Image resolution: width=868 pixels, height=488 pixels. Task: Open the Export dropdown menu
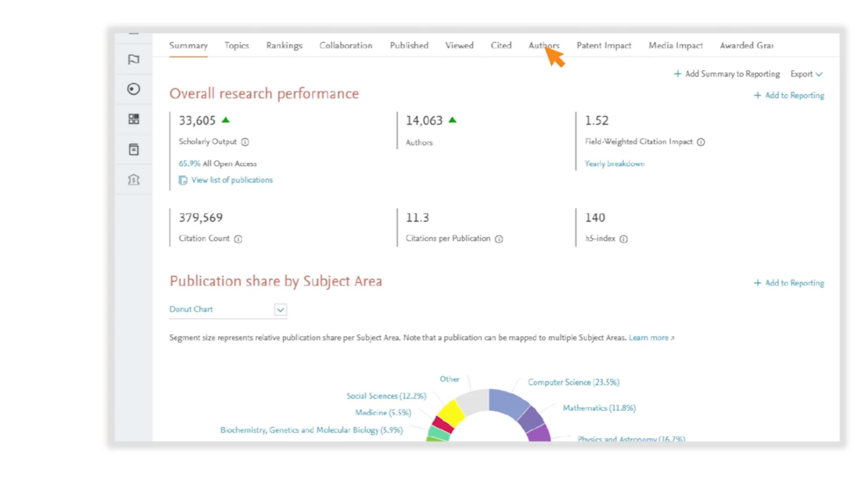point(806,74)
